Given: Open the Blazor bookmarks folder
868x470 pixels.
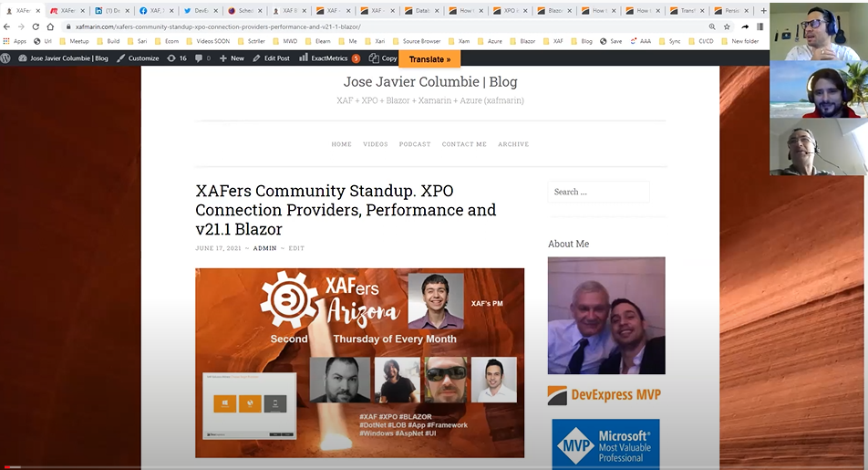Looking at the screenshot, I should click(x=522, y=41).
